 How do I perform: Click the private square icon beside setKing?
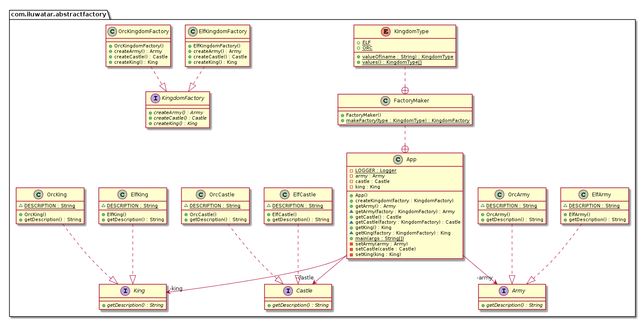(x=351, y=254)
